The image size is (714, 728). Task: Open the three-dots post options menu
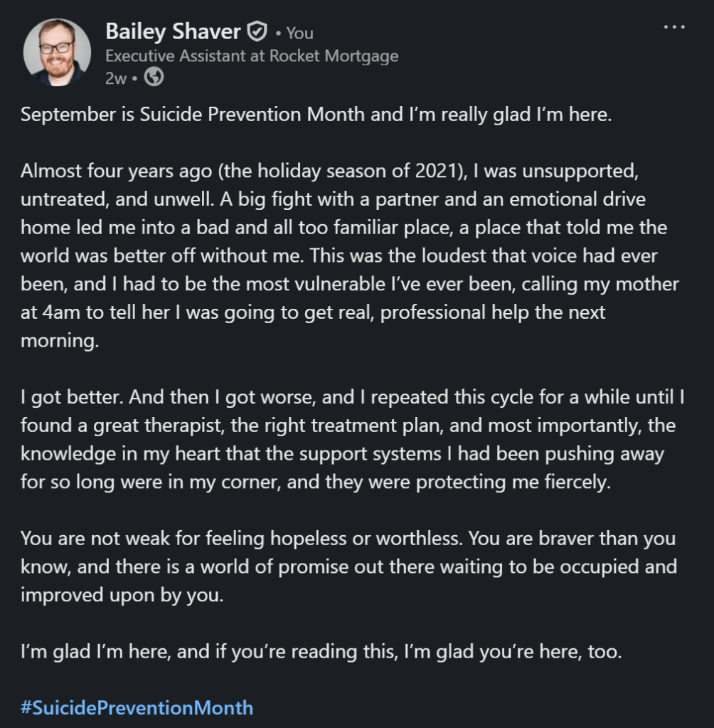coord(673,28)
